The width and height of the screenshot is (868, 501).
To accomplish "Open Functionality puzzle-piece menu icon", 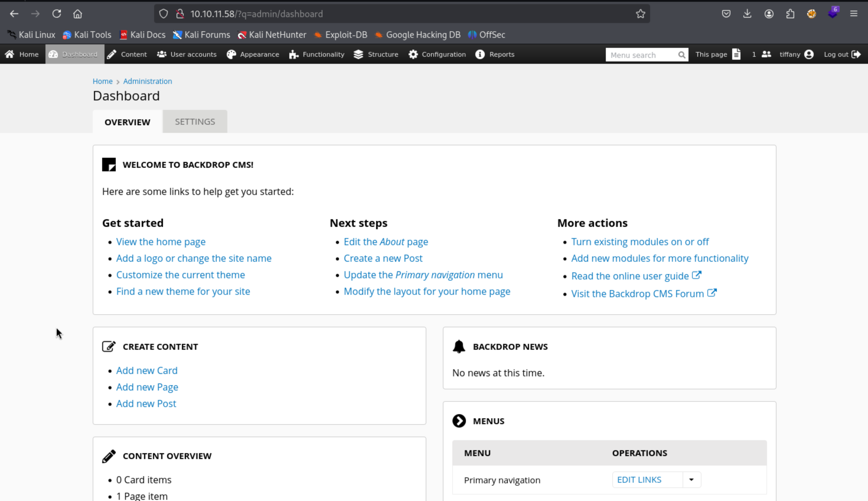I will tap(293, 54).
